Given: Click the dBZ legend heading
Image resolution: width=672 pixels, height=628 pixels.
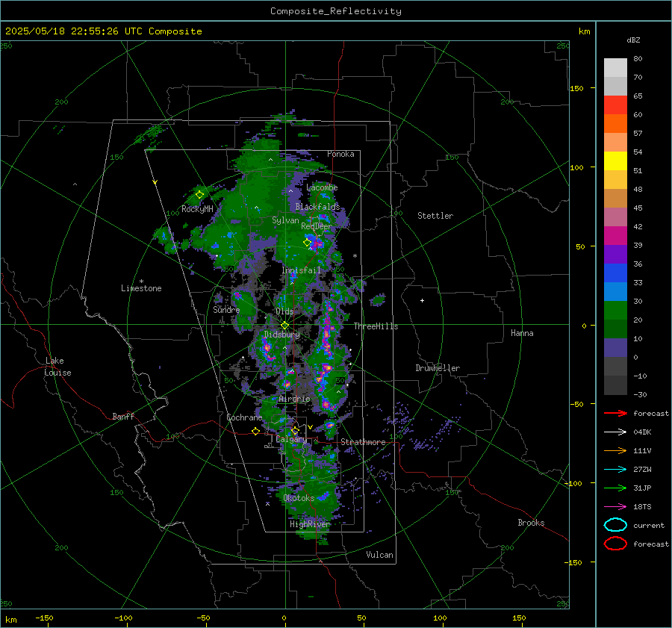Looking at the screenshot, I should pos(633,40).
